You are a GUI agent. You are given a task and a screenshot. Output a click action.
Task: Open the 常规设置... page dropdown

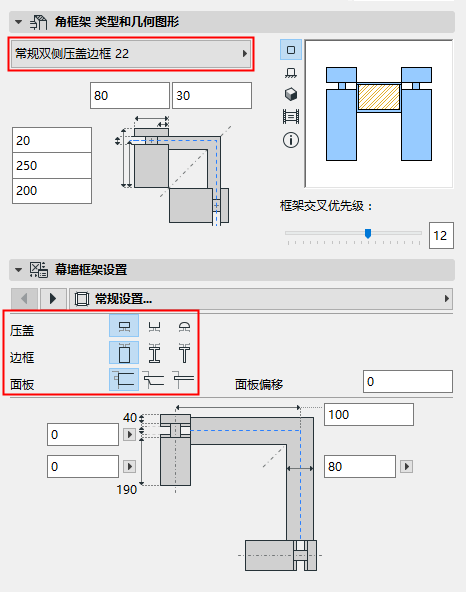click(x=261, y=299)
